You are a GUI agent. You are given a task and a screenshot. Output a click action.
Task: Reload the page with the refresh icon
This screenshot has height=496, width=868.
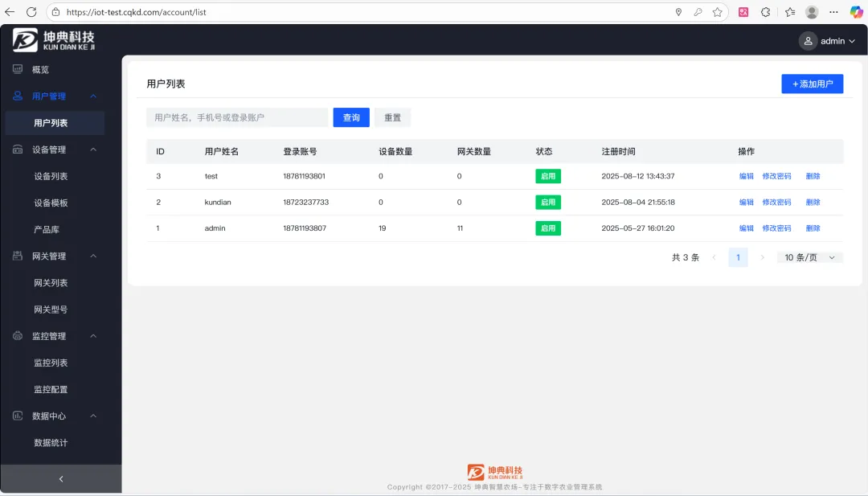[31, 11]
